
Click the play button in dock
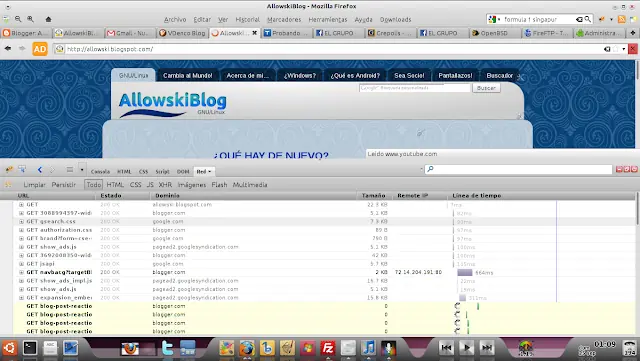click(467, 348)
